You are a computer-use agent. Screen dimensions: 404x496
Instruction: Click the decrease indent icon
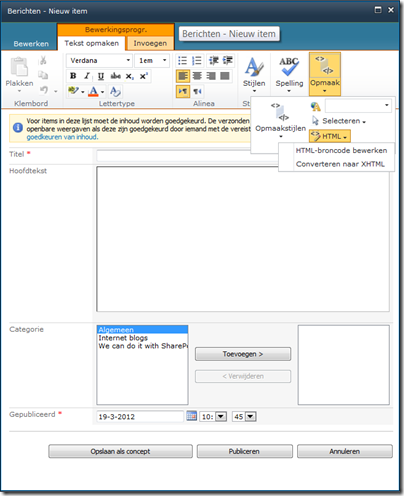[214, 60]
